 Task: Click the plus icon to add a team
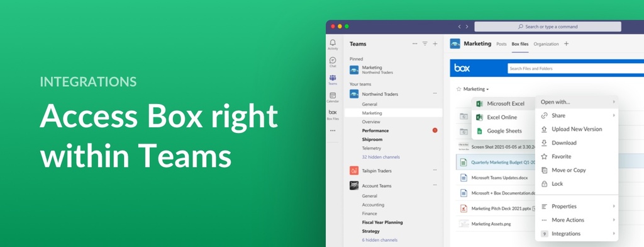(435, 43)
